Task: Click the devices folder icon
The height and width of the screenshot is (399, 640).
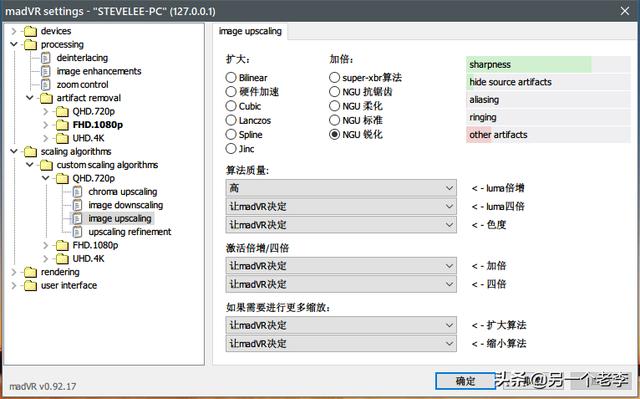Action: pyautogui.click(x=30, y=31)
